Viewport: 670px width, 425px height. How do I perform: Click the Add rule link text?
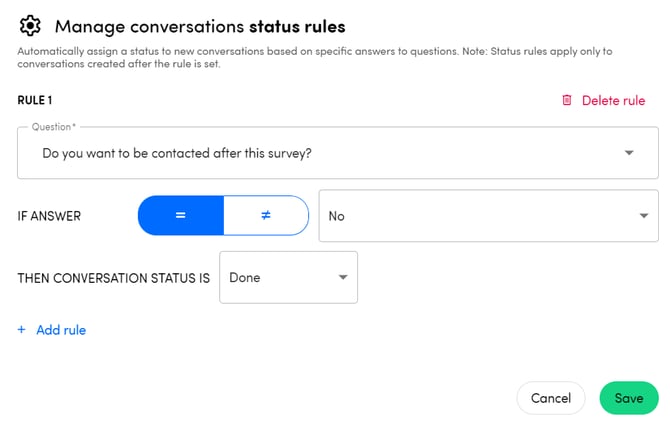coord(61,330)
